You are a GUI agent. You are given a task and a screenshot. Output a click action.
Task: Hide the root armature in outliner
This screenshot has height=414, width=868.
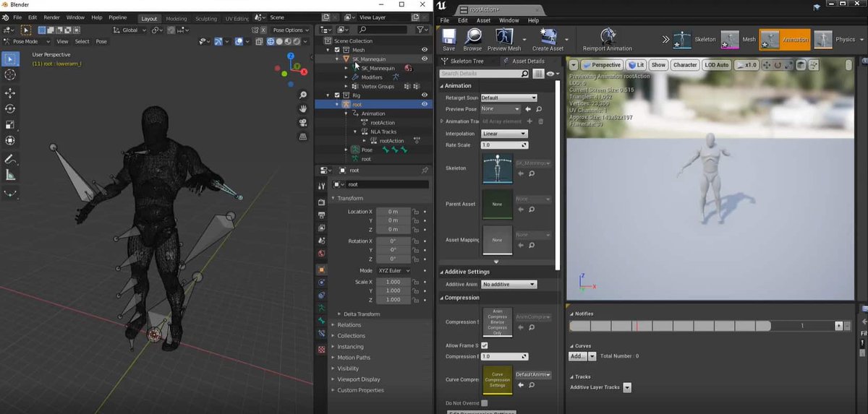point(425,104)
